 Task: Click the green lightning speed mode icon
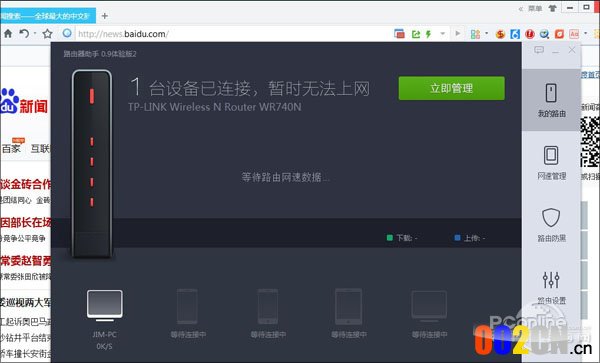point(429,34)
